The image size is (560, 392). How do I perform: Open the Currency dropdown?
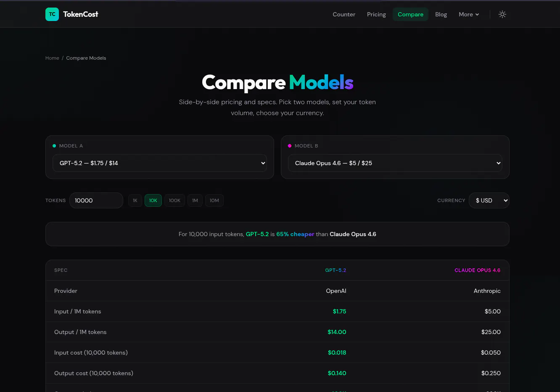[489, 200]
